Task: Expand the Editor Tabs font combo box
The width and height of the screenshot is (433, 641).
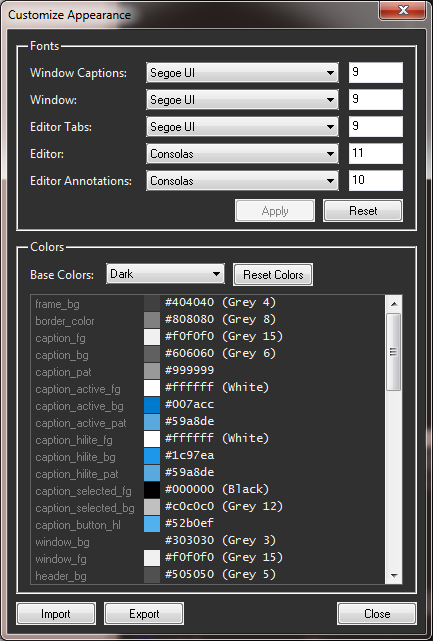Action: point(242,127)
